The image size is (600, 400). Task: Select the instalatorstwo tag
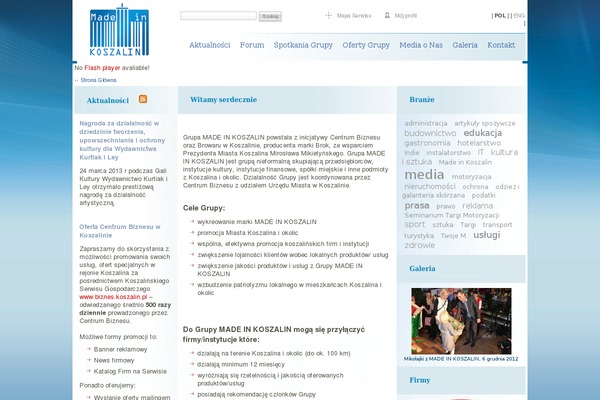click(448, 153)
